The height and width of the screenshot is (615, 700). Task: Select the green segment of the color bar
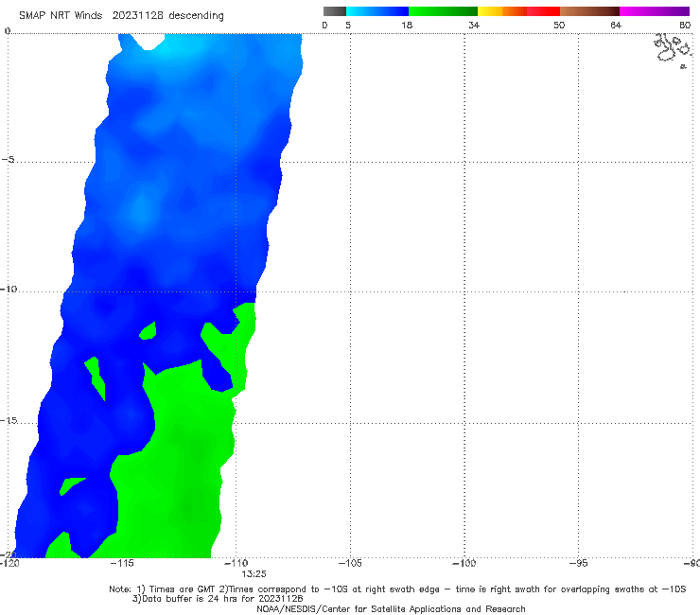tap(443, 11)
